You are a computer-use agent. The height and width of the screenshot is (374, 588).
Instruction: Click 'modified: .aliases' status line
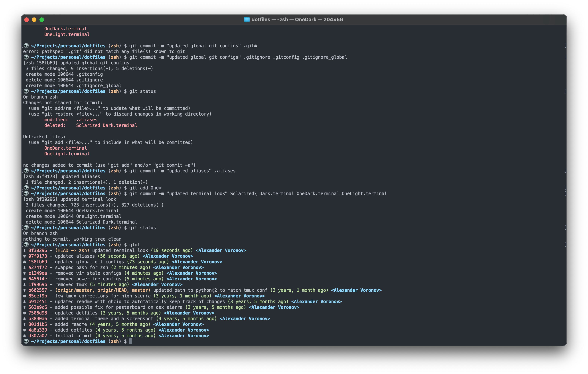point(71,120)
